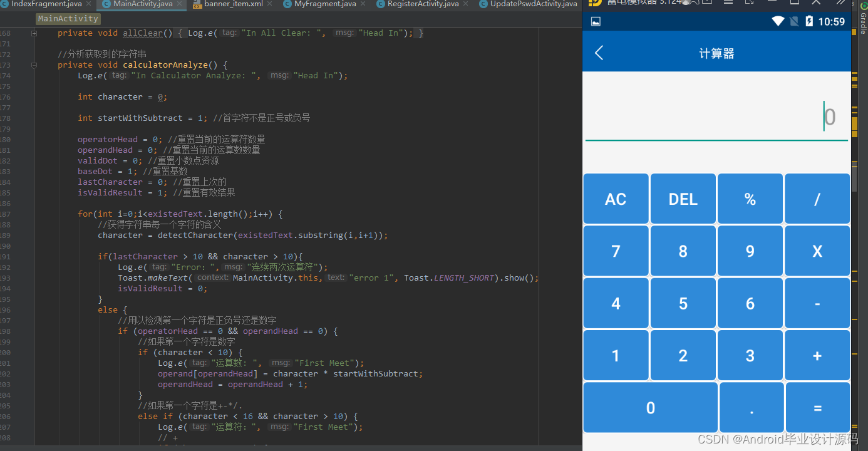Screen dimensions: 868x451
Task: Tap the number 9 key
Action: tap(750, 251)
